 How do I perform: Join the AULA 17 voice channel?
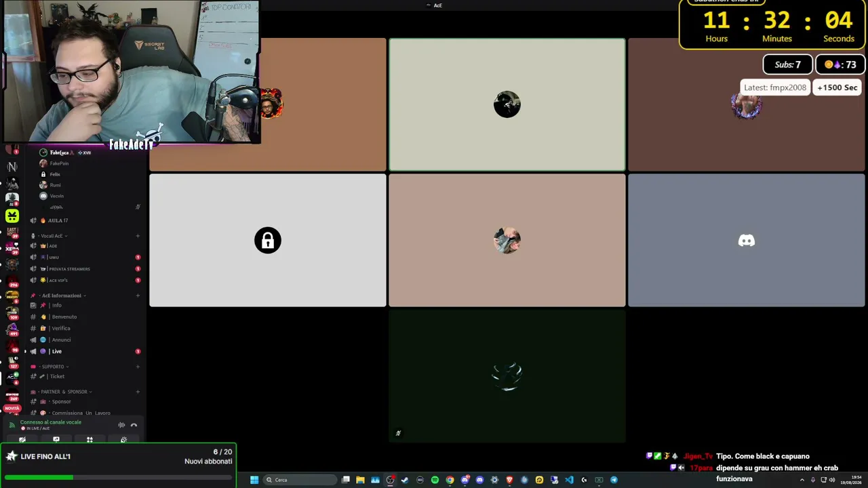[85, 220]
